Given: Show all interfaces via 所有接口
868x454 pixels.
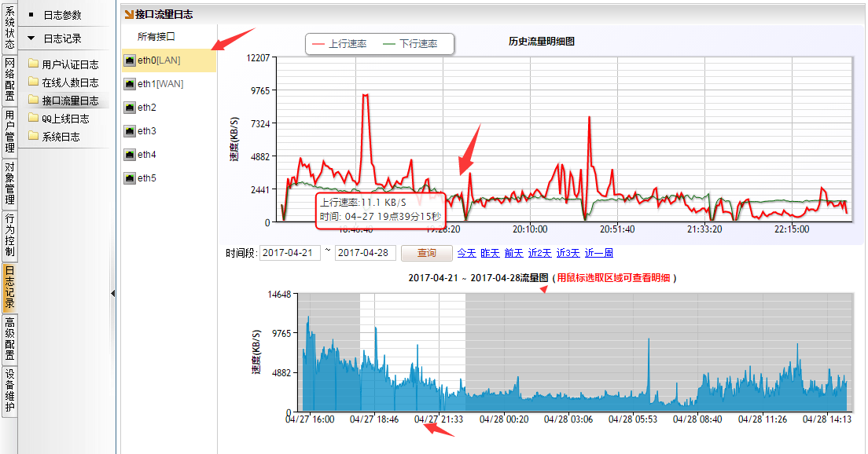Looking at the screenshot, I should pos(156,36).
